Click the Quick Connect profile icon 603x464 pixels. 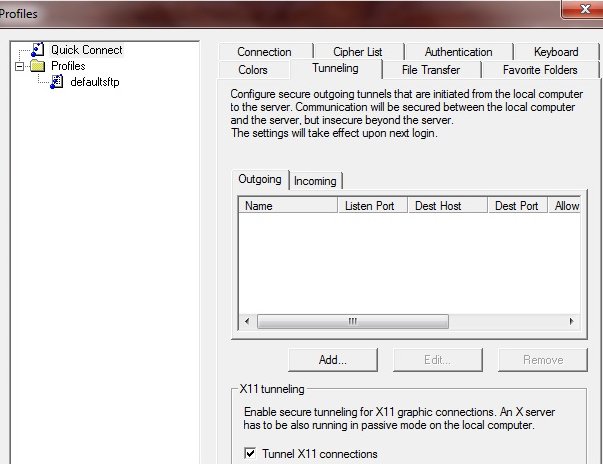(38, 50)
